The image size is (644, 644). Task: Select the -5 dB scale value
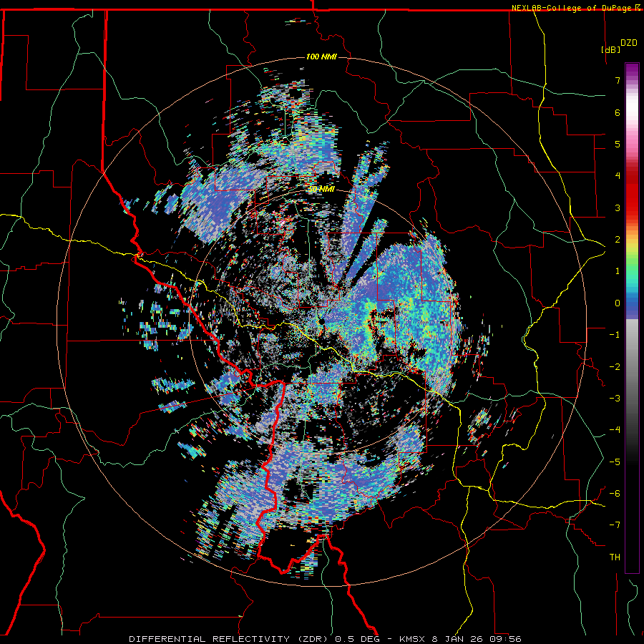coord(615,462)
